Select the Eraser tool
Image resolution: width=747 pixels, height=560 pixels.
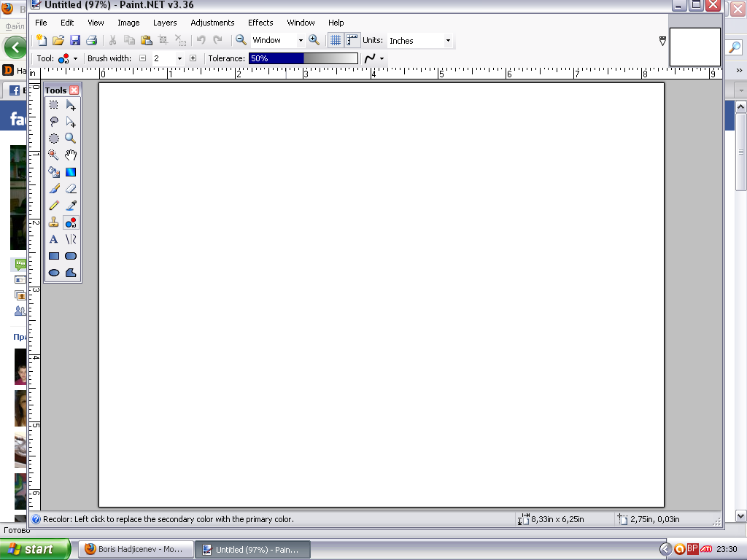pos(71,189)
